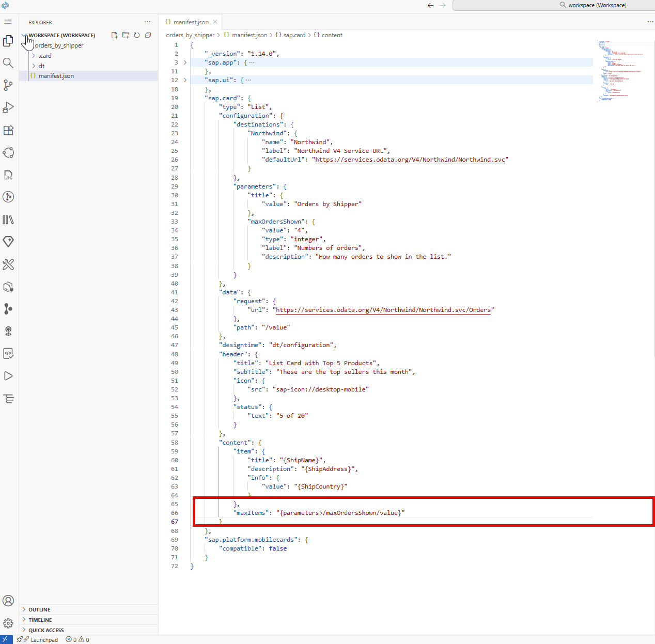Open the Launchpad status bar item
This screenshot has height=644, width=655.
click(x=37, y=639)
